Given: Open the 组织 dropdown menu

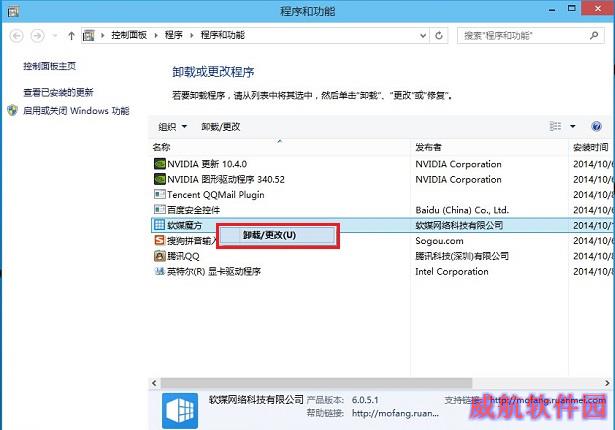Looking at the screenshot, I should coord(172,127).
